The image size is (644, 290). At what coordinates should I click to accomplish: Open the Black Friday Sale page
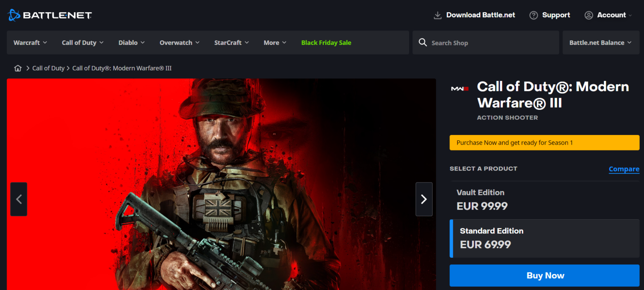point(326,42)
